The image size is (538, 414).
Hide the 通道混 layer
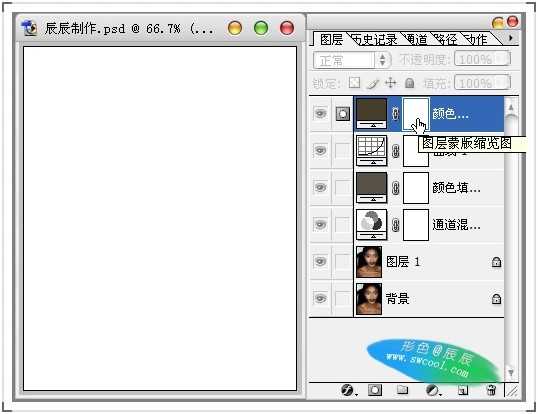pos(320,224)
